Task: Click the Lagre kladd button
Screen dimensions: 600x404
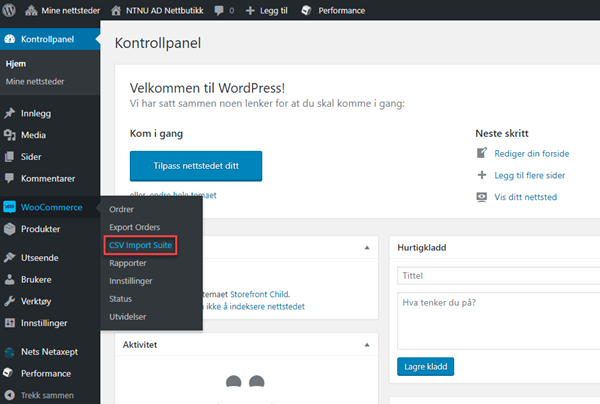Action: point(426,367)
